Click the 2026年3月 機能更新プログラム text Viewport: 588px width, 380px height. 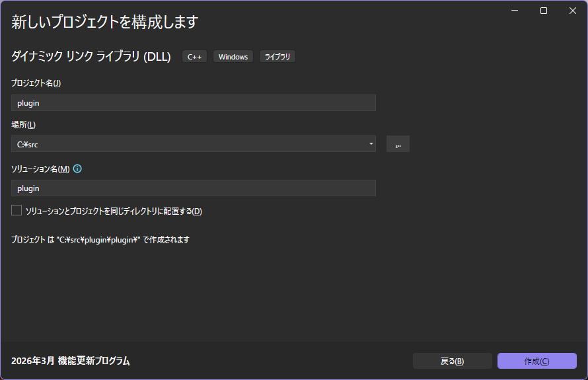point(71,361)
